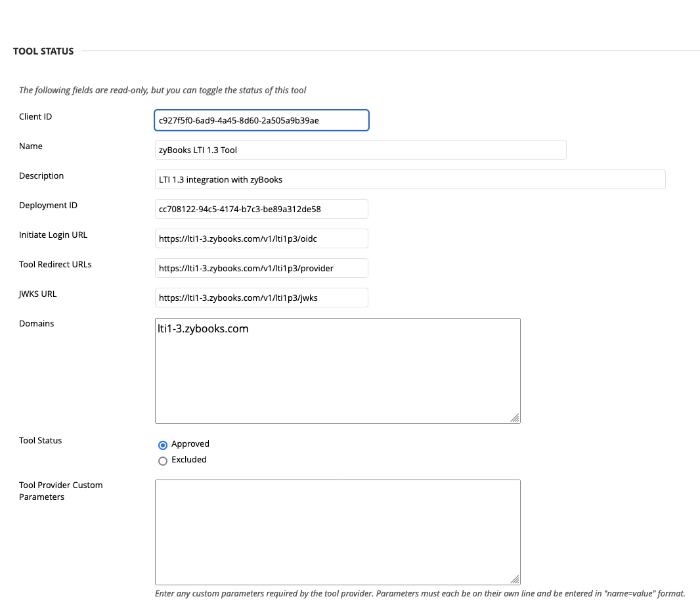The image size is (700, 605).
Task: Click the Tool Provider Custom Parameters label
Action: [60, 491]
